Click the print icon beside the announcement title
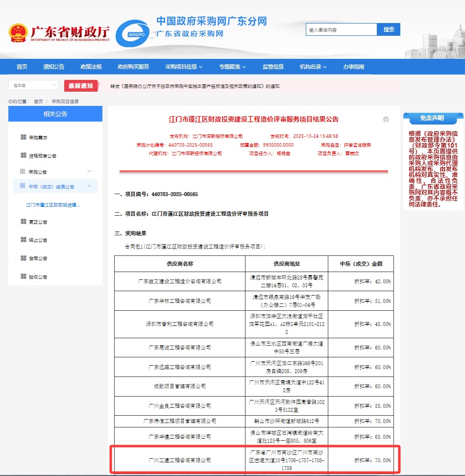 (x=386, y=120)
